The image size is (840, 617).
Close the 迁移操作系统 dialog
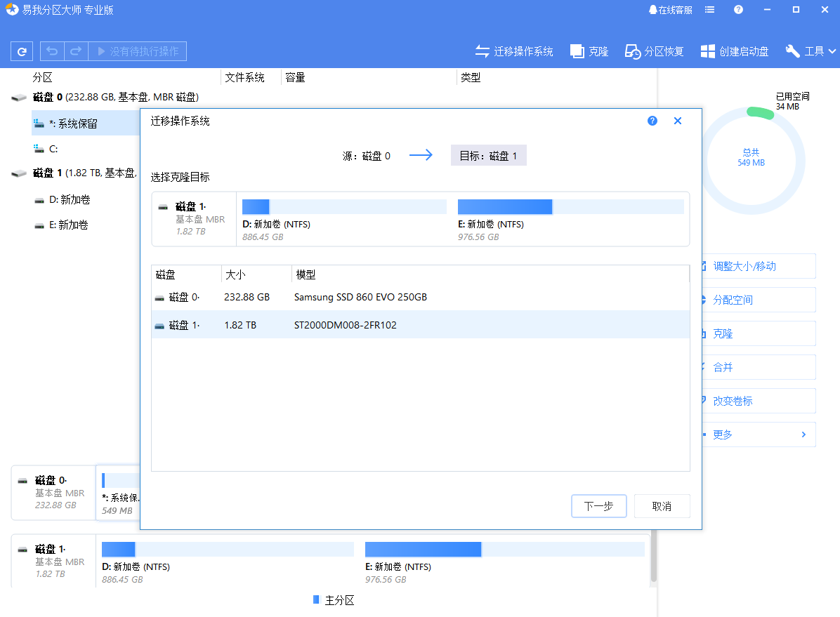678,121
